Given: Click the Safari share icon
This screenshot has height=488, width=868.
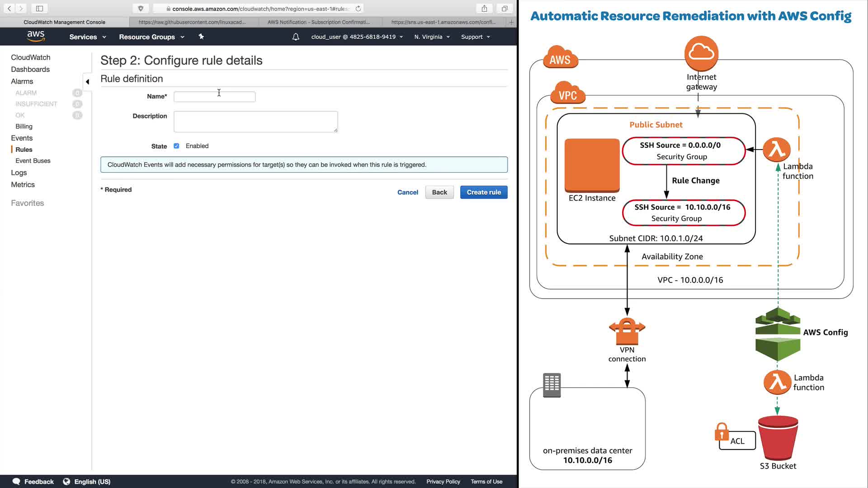Looking at the screenshot, I should (484, 9).
